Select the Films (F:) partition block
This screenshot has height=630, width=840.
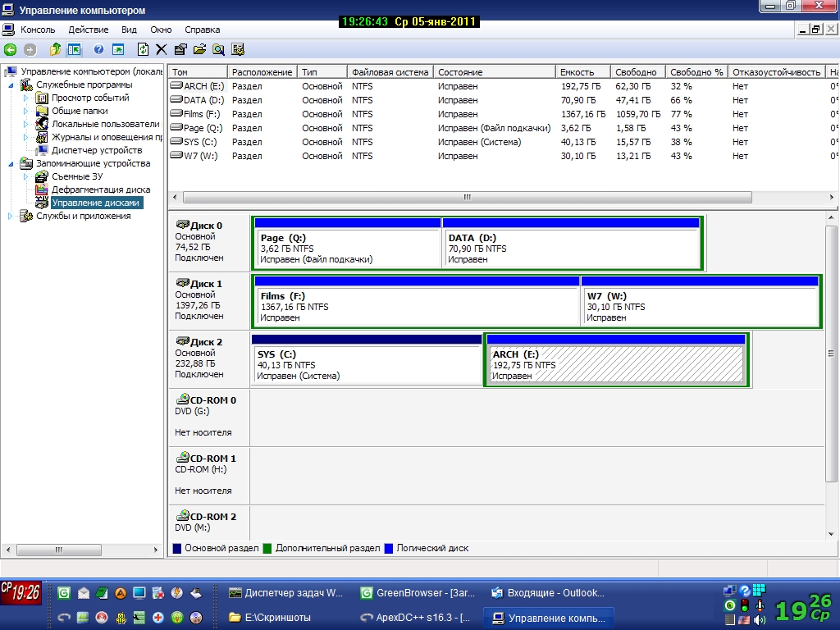coord(416,307)
